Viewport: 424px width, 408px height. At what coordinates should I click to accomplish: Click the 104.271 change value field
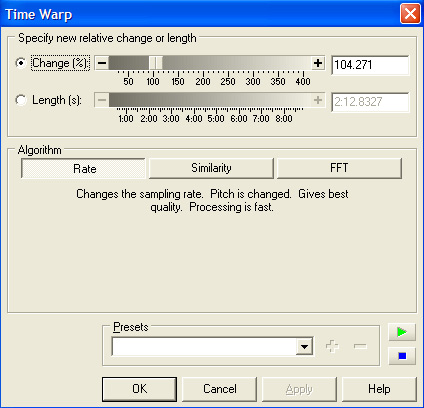[370, 65]
